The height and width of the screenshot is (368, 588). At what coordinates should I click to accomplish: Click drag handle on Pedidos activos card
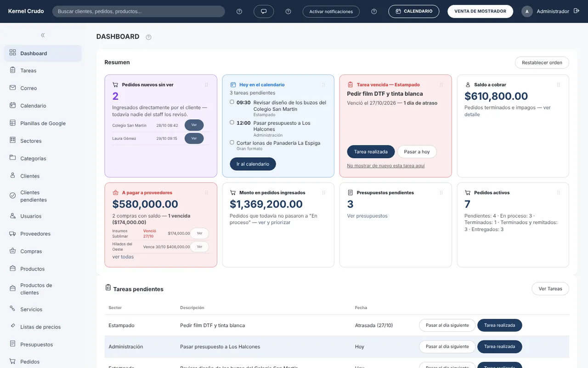[x=559, y=193]
